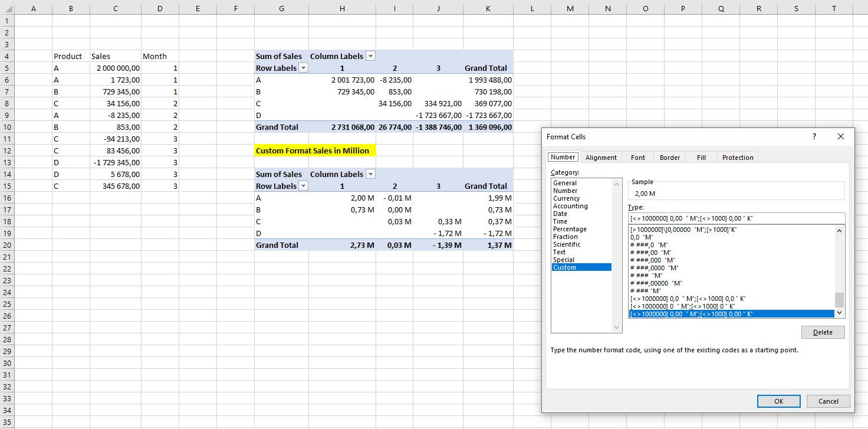Delete the selected custom format code

(823, 332)
